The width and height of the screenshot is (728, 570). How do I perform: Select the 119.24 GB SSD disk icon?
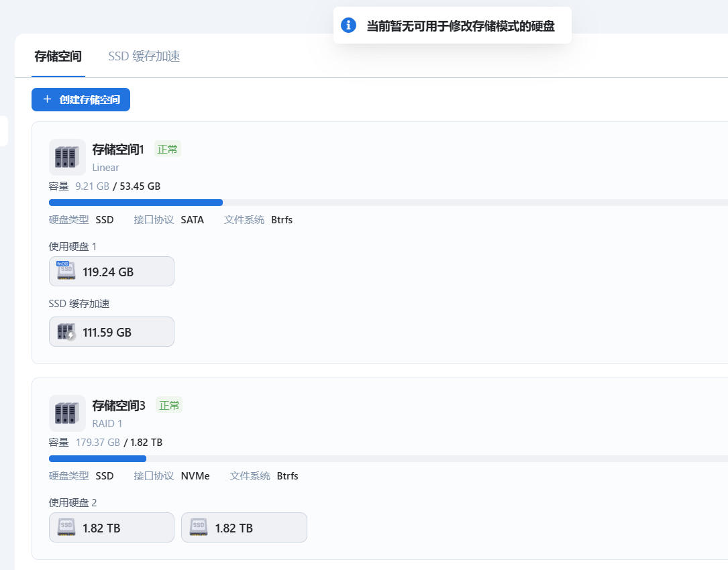pyautogui.click(x=66, y=272)
